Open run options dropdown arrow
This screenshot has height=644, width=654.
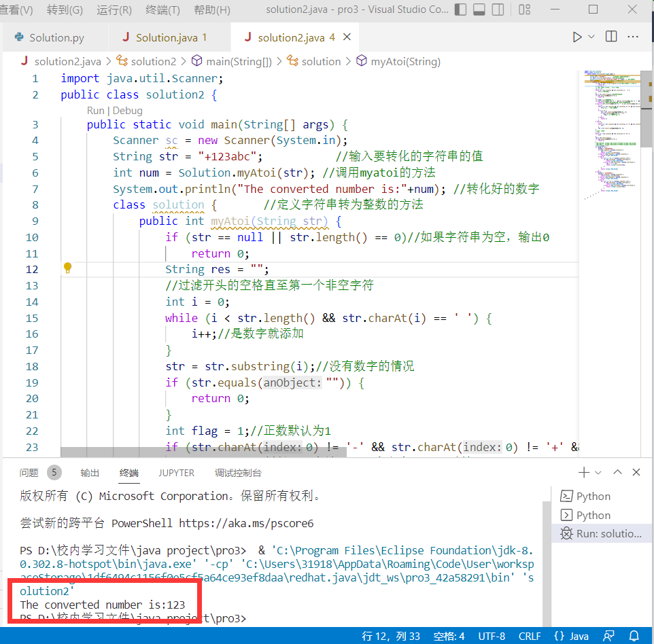click(591, 37)
